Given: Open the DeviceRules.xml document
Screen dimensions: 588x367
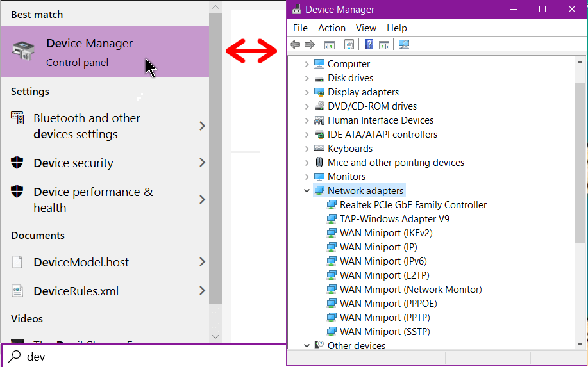Looking at the screenshot, I should pos(105,291).
